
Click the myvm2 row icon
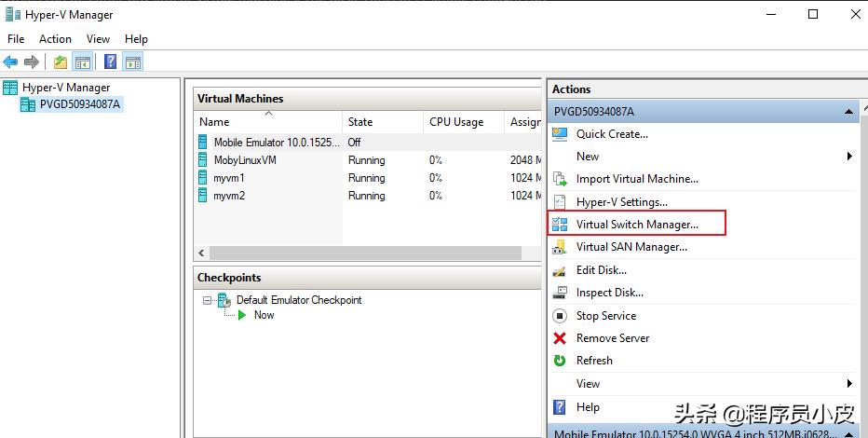tap(203, 196)
